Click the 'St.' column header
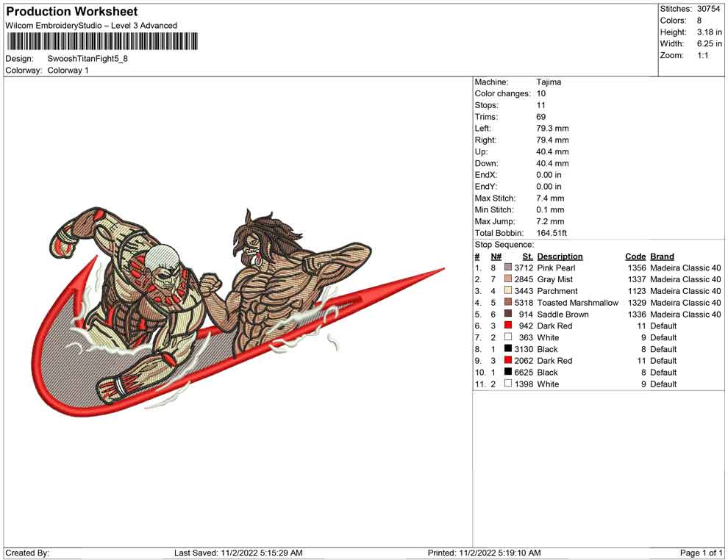 [527, 256]
